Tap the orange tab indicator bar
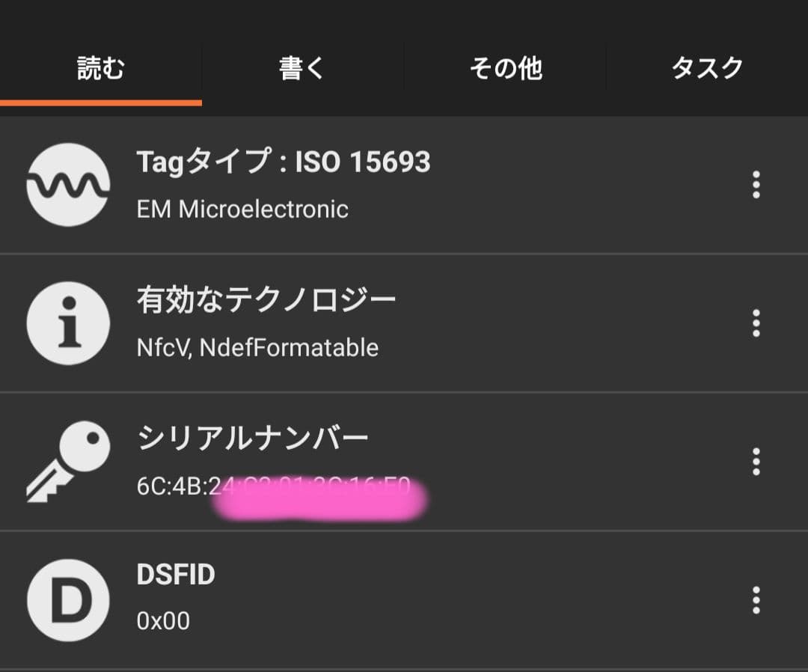The image size is (808, 672). (101, 103)
